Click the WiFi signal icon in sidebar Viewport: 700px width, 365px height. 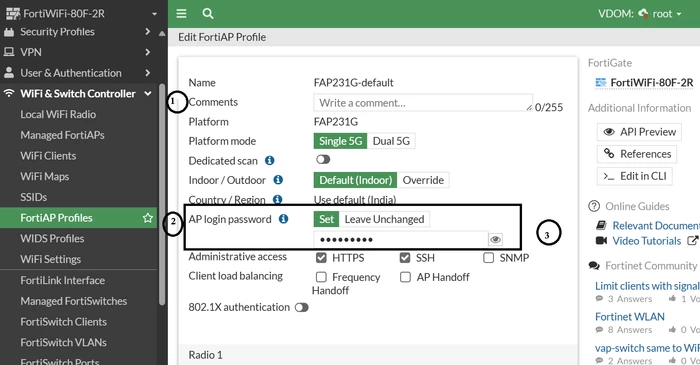8,93
